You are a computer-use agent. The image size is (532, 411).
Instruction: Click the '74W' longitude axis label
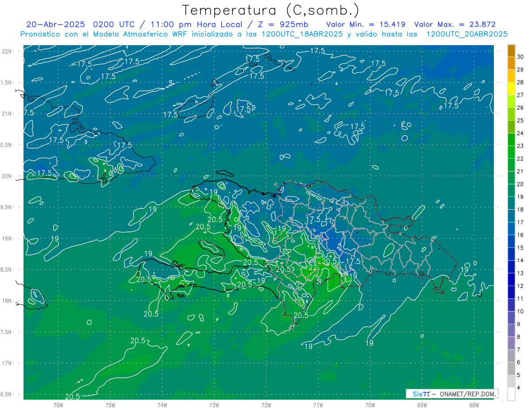(x=162, y=405)
